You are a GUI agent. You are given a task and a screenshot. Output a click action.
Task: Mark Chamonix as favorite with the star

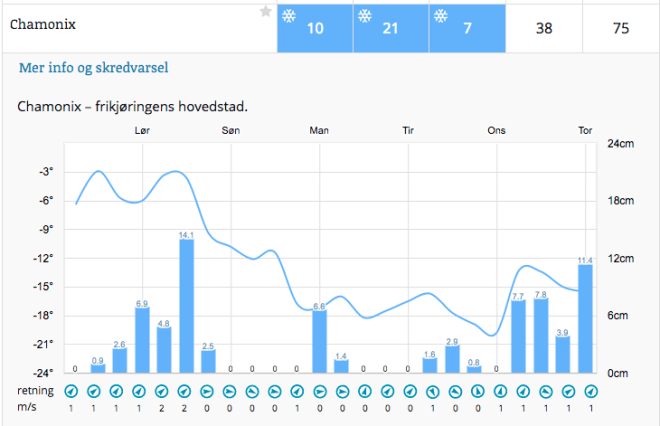point(266,11)
